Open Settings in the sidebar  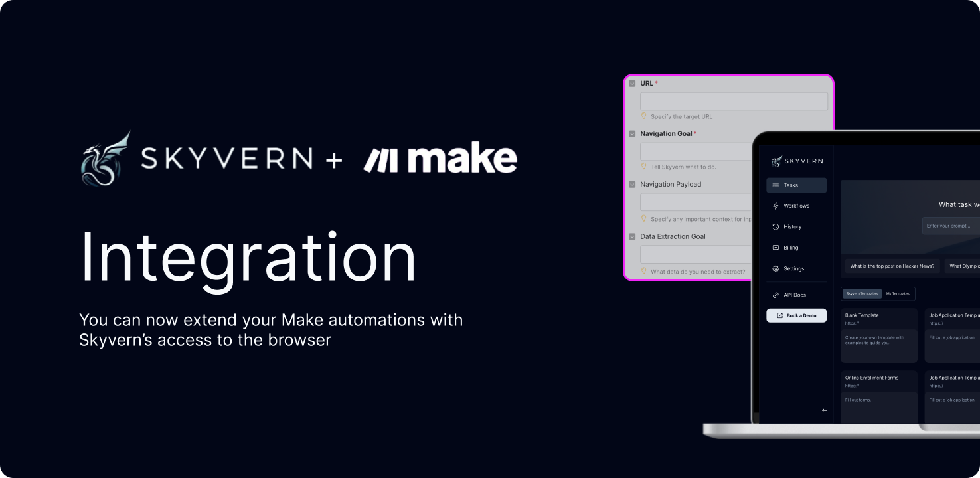click(x=796, y=269)
